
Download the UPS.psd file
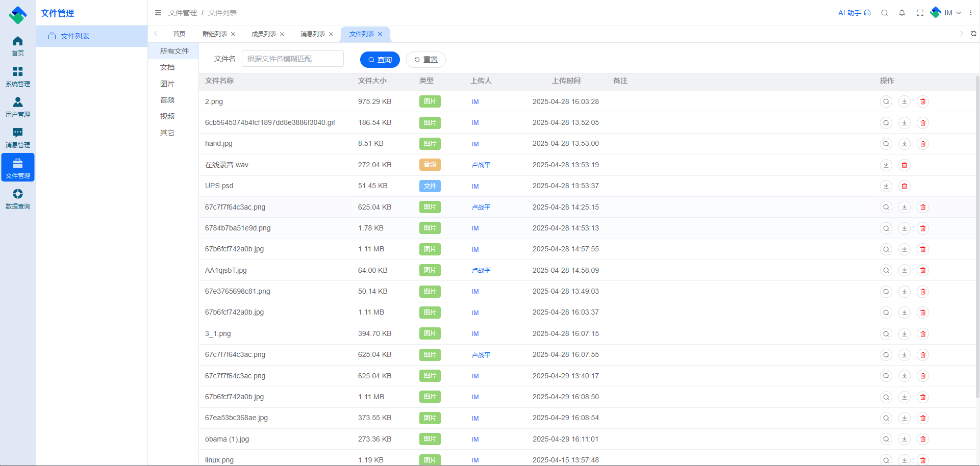pos(886,186)
